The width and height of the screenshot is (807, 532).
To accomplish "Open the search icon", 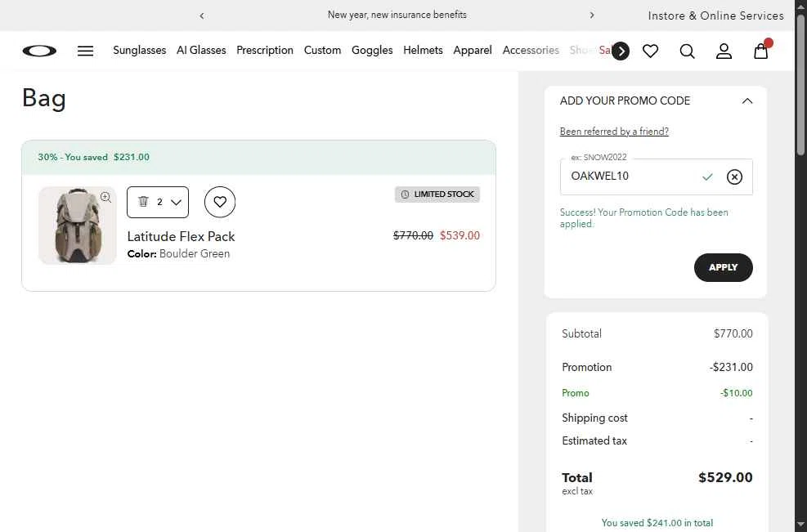I will click(x=687, y=51).
